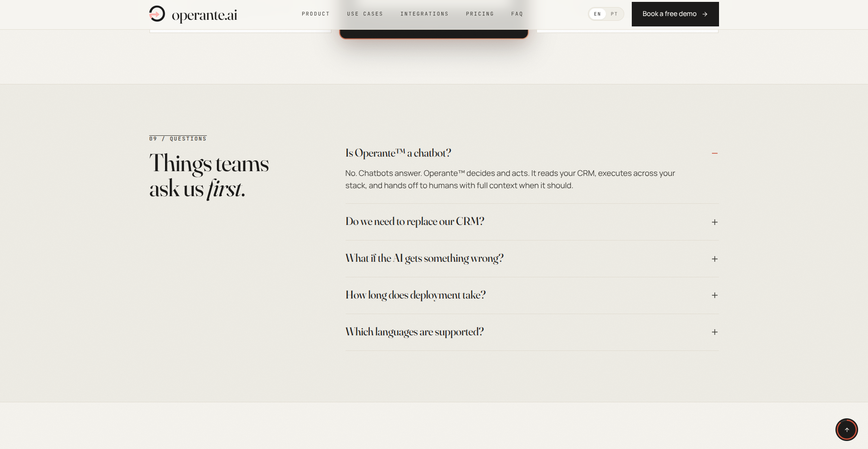Click the "Is Operante a chatbot?" question title
Screen dimensions: 868x449
398,153
